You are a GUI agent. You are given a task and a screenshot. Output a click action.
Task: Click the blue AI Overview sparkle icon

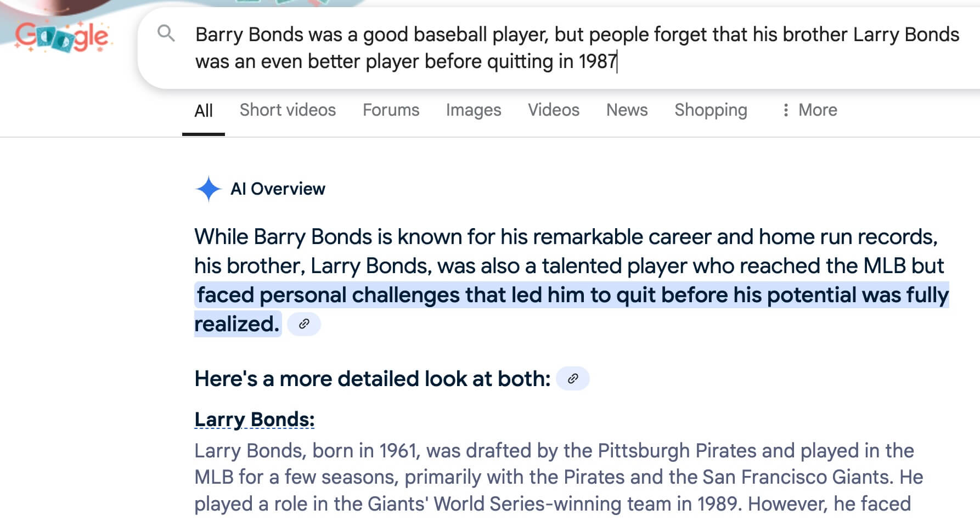pos(208,189)
